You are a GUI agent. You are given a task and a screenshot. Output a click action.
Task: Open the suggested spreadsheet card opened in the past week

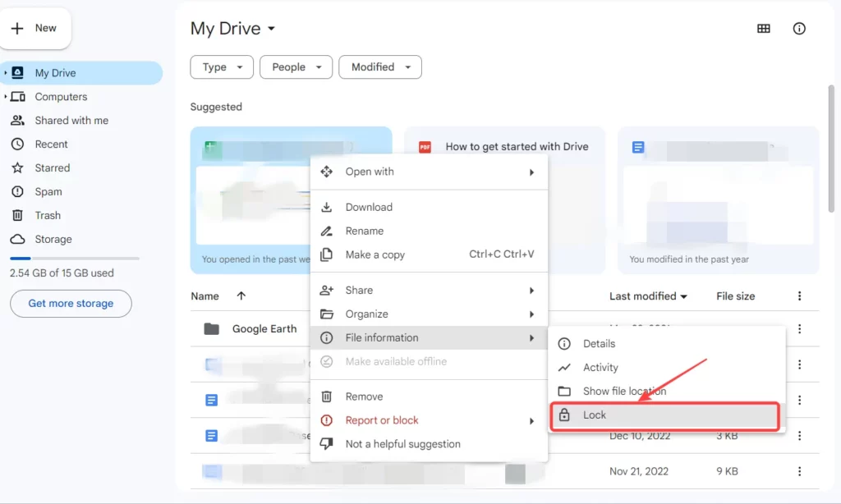pos(250,200)
